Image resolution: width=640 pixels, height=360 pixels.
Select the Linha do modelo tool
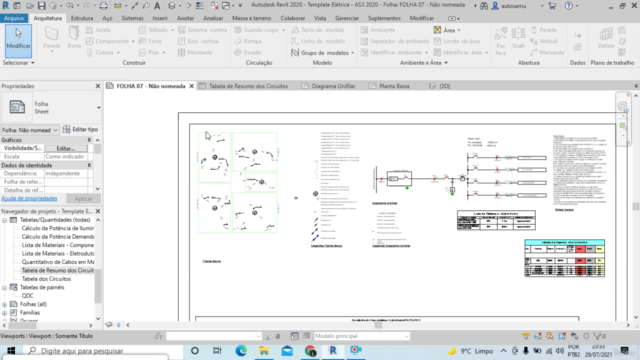[x=318, y=41]
